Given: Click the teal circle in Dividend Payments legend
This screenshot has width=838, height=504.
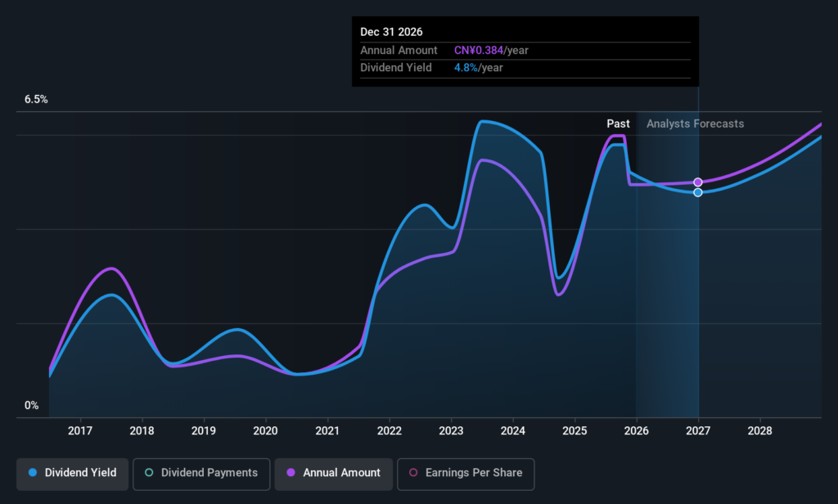Looking at the screenshot, I should click(148, 473).
